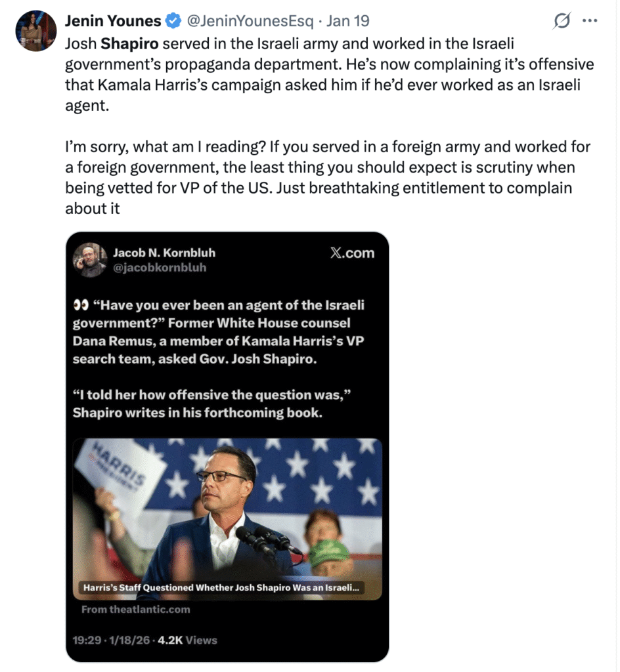Open the three-dot more options menu
This screenshot has width=620, height=672.
[x=590, y=21]
